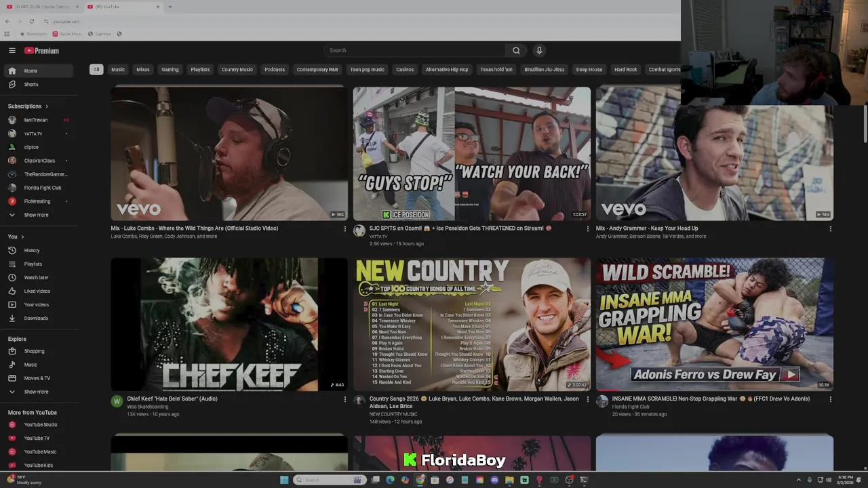Open more options for Andy Grammer mix
This screenshot has height=488, width=868.
(830, 229)
